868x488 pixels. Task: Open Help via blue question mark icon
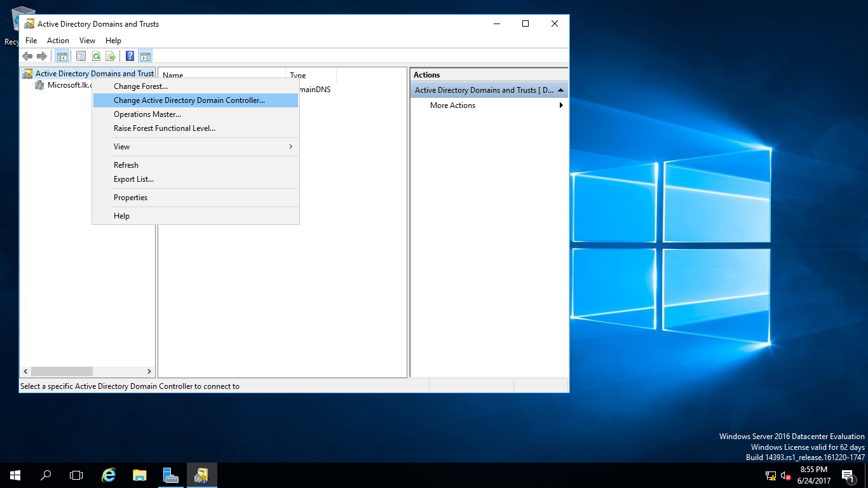point(130,56)
